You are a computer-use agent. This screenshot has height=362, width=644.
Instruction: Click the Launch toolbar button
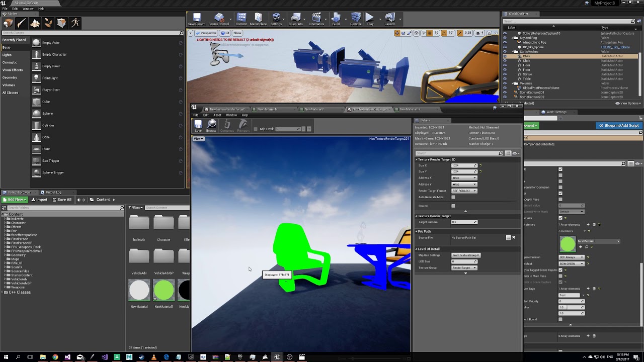tap(390, 20)
